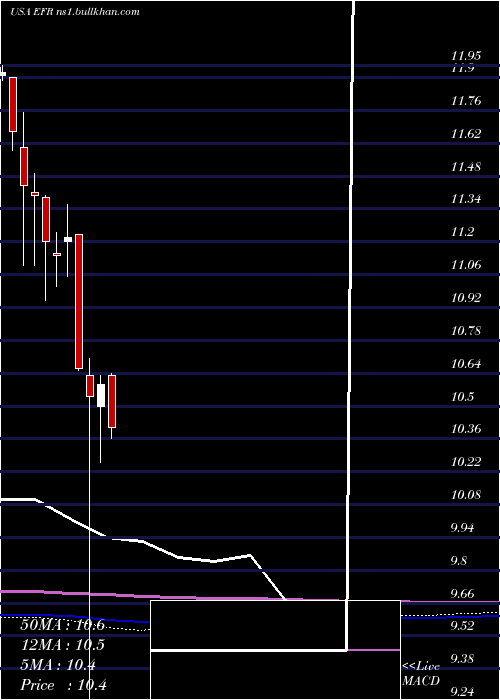Select the 10.92 price label
The height and width of the screenshot is (700, 500).
466,298
